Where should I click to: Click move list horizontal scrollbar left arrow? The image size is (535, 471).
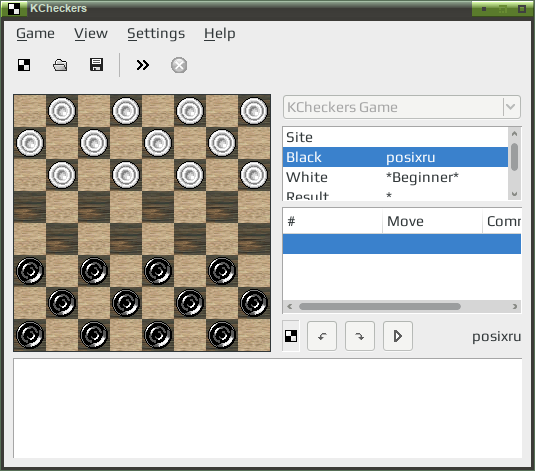click(290, 306)
